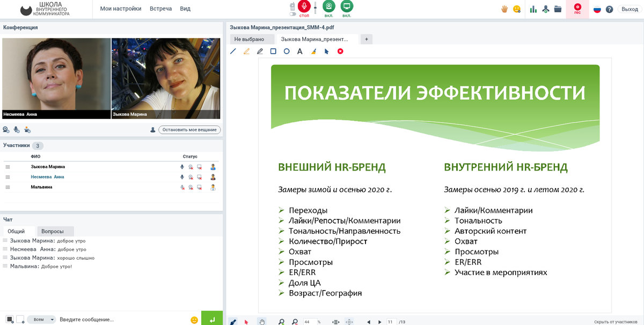Open the third settings icon under videos
Screen dimensions: 644x325
click(27, 129)
